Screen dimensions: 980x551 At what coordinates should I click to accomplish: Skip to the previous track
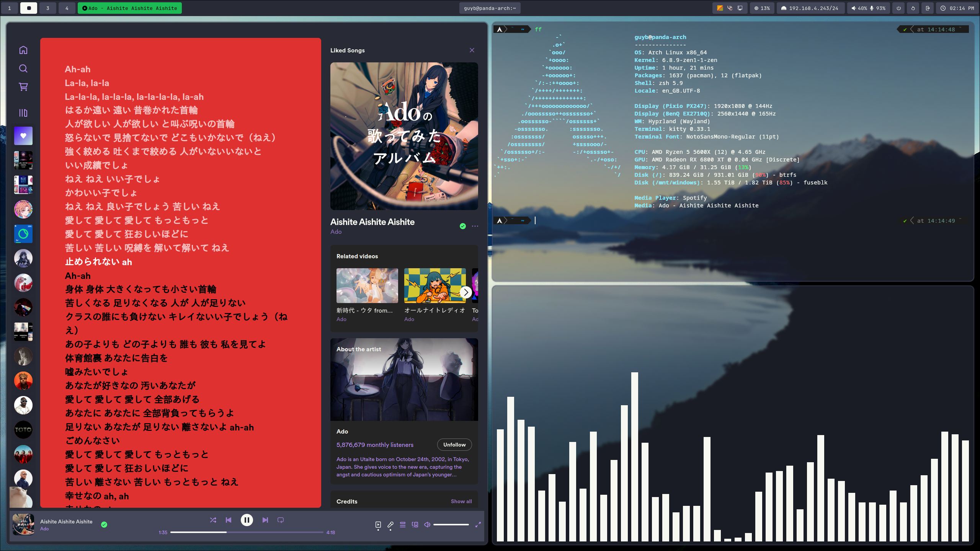[x=229, y=520]
